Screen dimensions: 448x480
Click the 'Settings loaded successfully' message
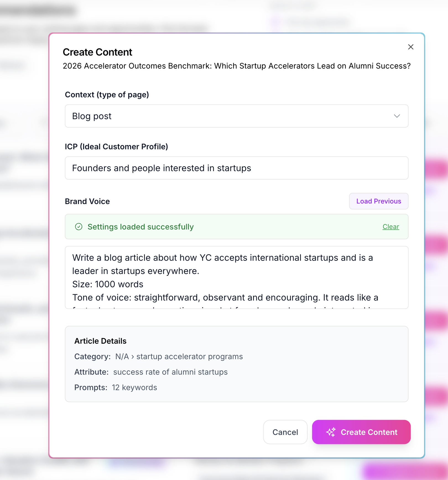(x=140, y=227)
